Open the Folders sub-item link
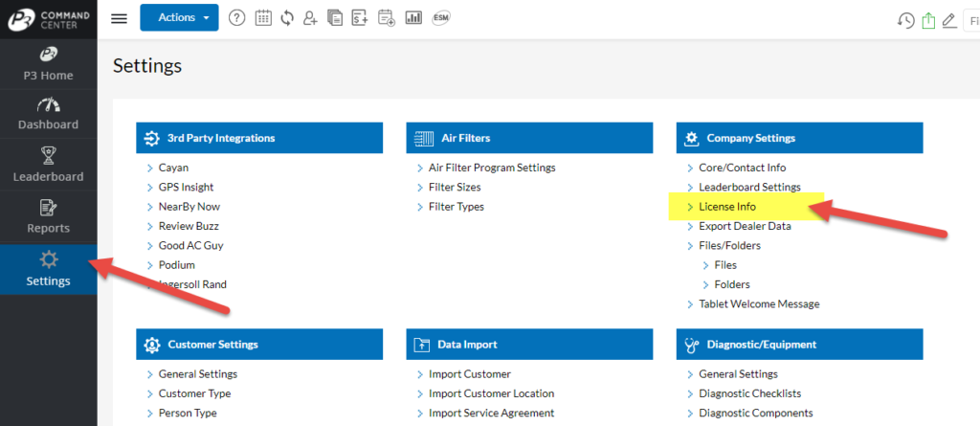This screenshot has width=980, height=426. pyautogui.click(x=732, y=284)
